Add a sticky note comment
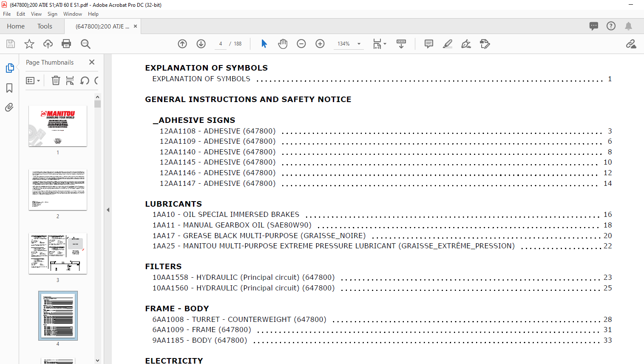Image resolution: width=644 pixels, height=364 pixels. pyautogui.click(x=429, y=44)
